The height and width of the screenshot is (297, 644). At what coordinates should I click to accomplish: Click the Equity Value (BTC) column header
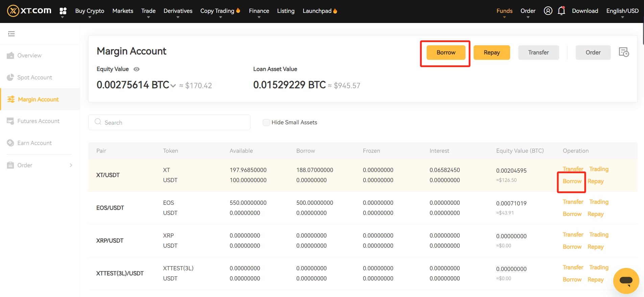point(520,151)
